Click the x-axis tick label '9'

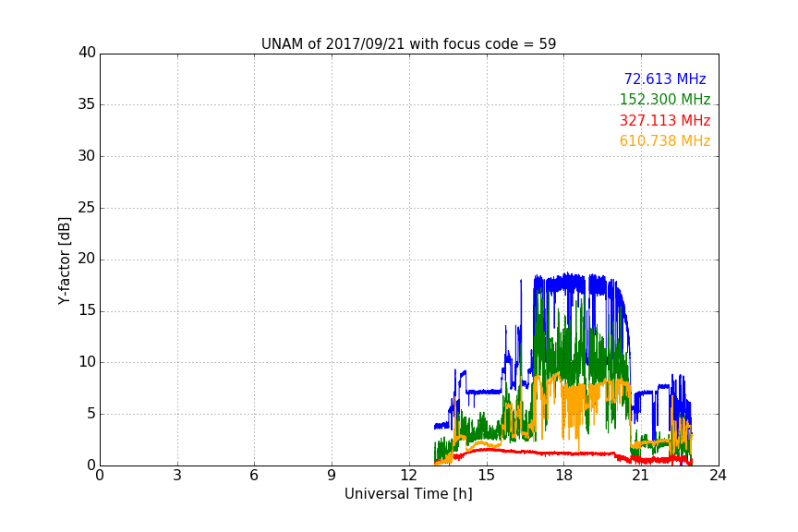coord(332,476)
